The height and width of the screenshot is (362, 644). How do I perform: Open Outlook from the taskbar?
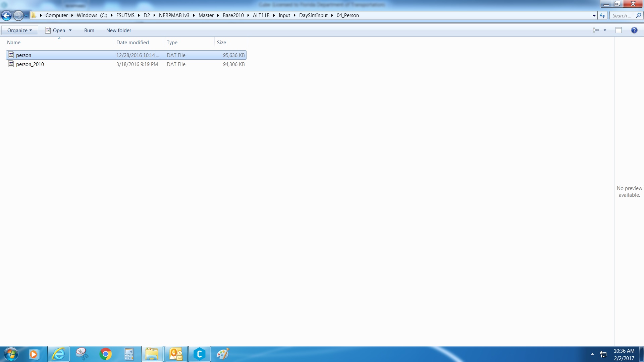point(176,354)
